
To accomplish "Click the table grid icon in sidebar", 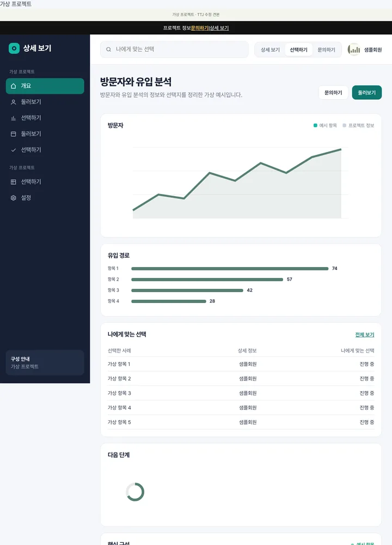I will pos(13,182).
